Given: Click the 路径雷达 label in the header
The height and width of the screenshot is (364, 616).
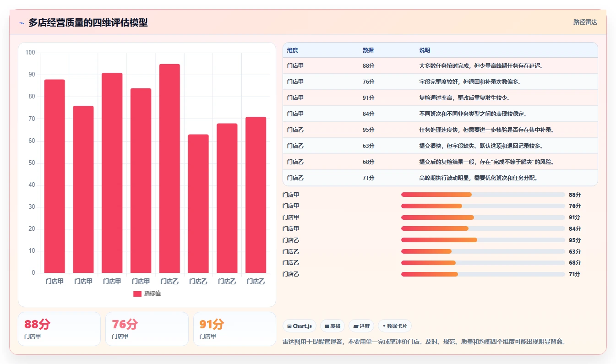Looking at the screenshot, I should pos(585,22).
